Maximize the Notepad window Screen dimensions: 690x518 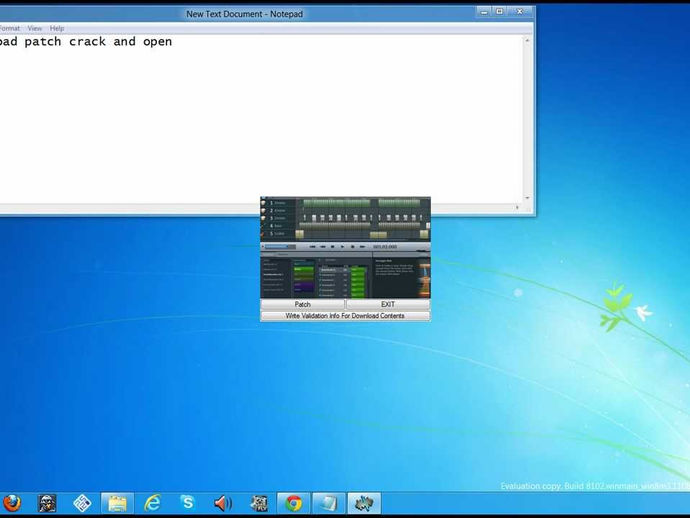[499, 12]
